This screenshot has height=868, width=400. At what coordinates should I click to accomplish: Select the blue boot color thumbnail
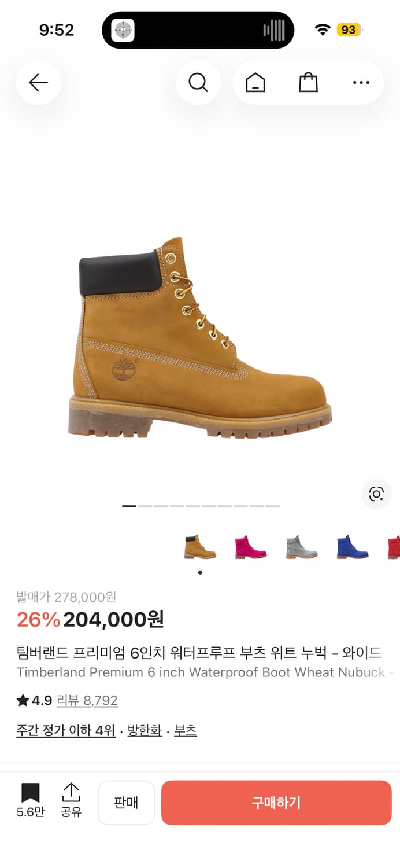[353, 547]
